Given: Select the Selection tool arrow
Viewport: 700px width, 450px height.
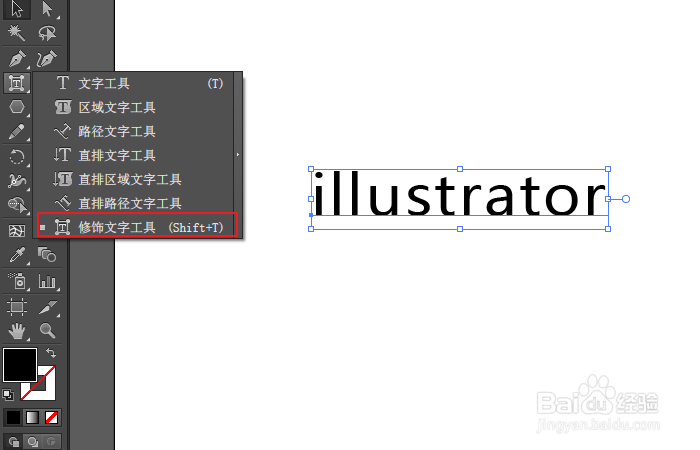Looking at the screenshot, I should pos(17,9).
